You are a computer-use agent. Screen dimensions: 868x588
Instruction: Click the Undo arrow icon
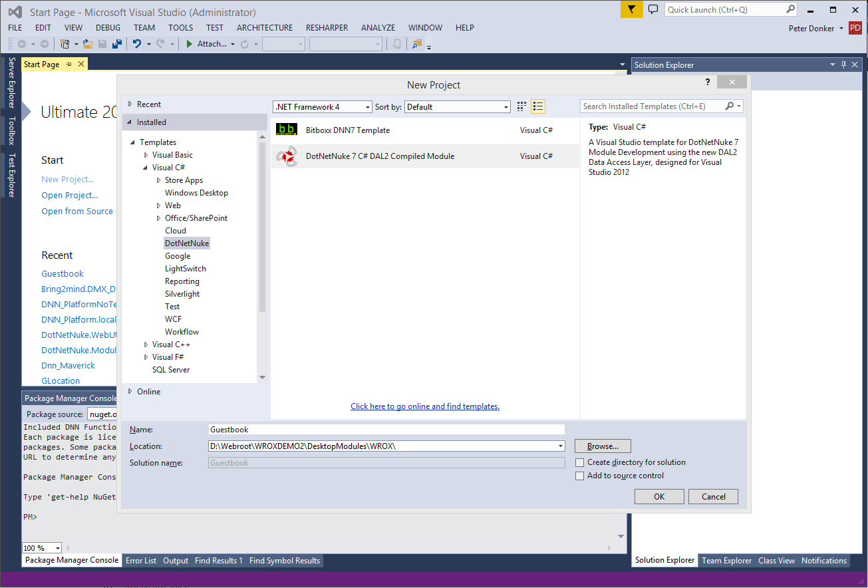coord(137,44)
